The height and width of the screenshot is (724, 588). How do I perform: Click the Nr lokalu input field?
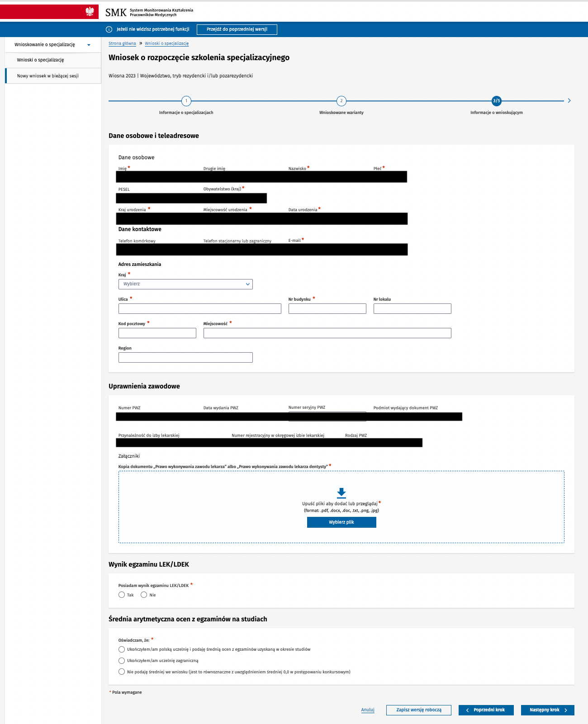tap(412, 308)
